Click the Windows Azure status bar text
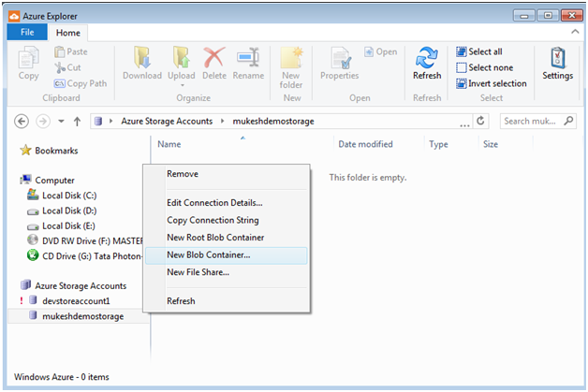Image resolution: width=588 pixels, height=392 pixels. point(62,377)
